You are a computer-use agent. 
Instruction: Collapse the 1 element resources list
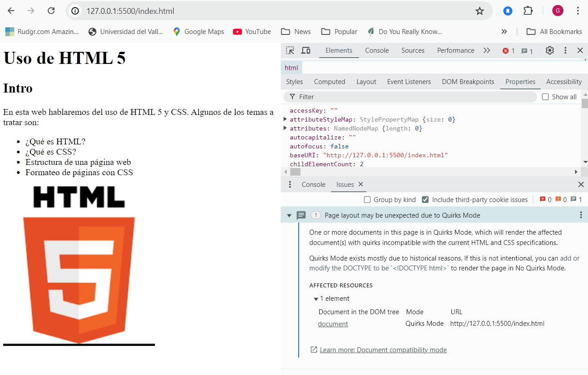click(316, 299)
